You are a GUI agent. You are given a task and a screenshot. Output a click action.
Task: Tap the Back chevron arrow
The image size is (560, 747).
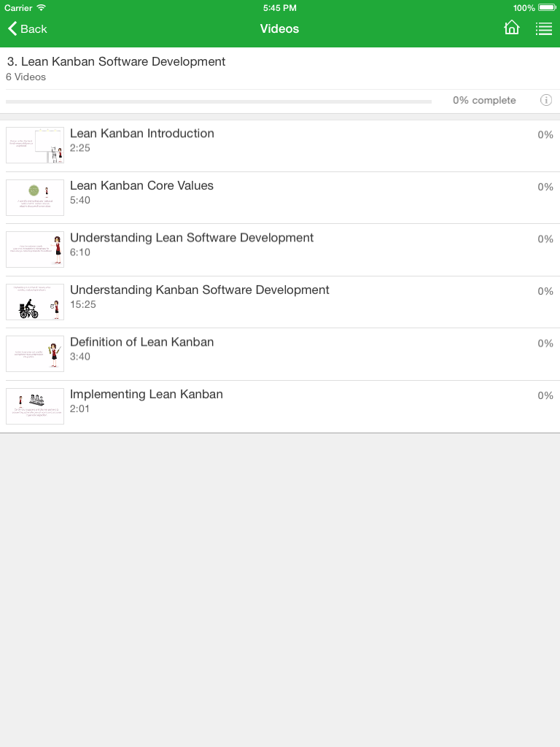click(12, 28)
